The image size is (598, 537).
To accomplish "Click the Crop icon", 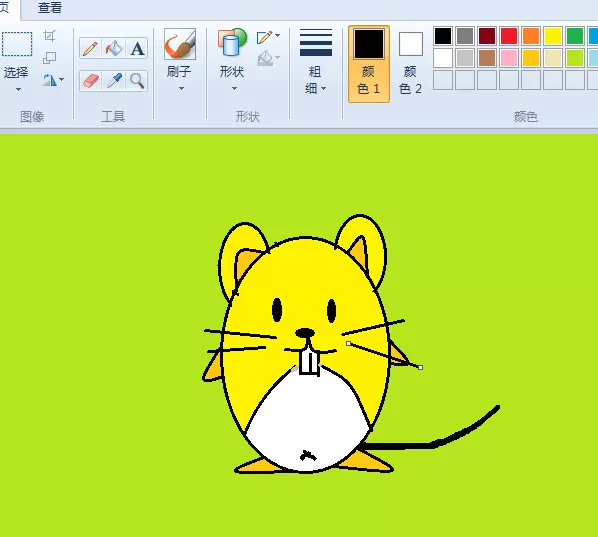I will pos(50,36).
